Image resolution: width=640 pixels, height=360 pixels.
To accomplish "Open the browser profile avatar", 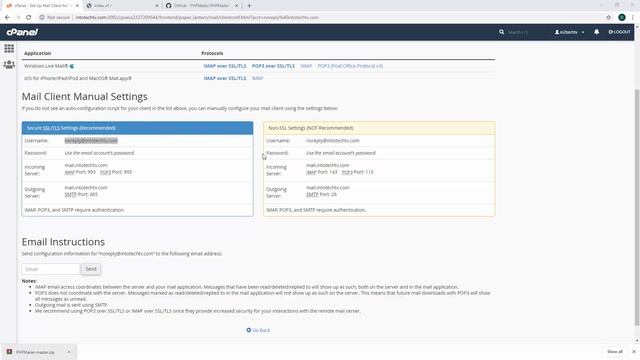I will tap(622, 18).
